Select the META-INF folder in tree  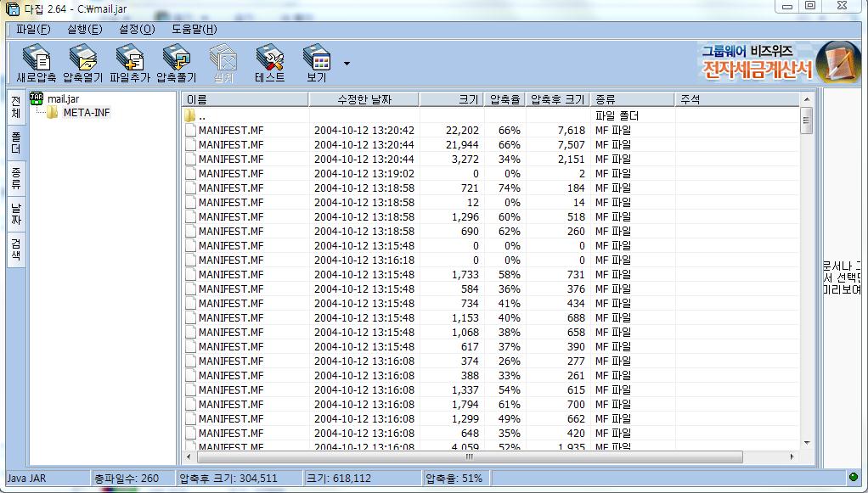(x=86, y=113)
